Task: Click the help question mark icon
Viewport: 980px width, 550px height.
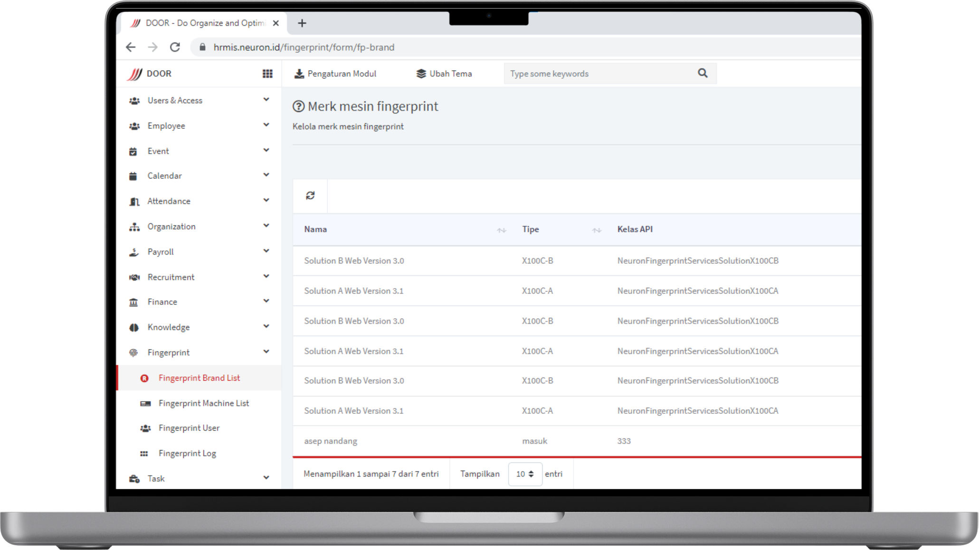Action: coord(298,106)
